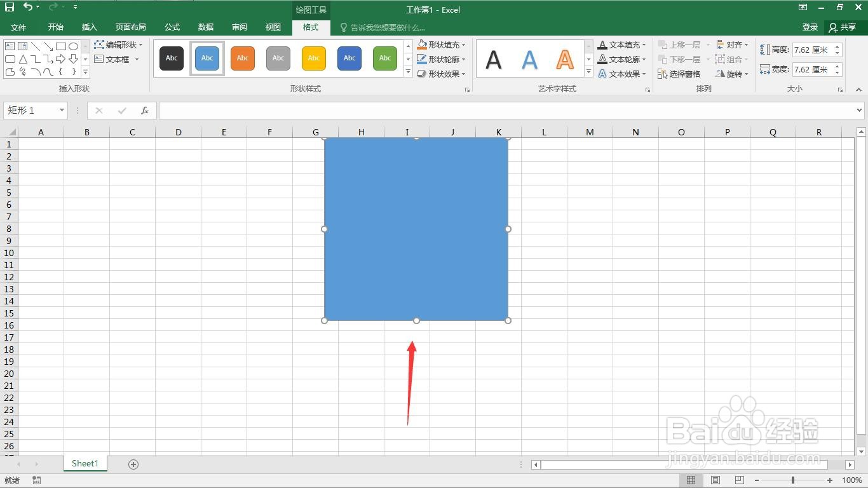
Task: Switch to the Review (审阅) tab
Action: coord(240,27)
